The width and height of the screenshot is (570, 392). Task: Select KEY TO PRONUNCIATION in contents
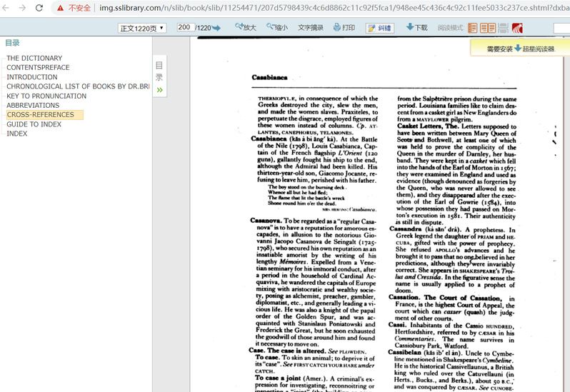click(x=46, y=96)
